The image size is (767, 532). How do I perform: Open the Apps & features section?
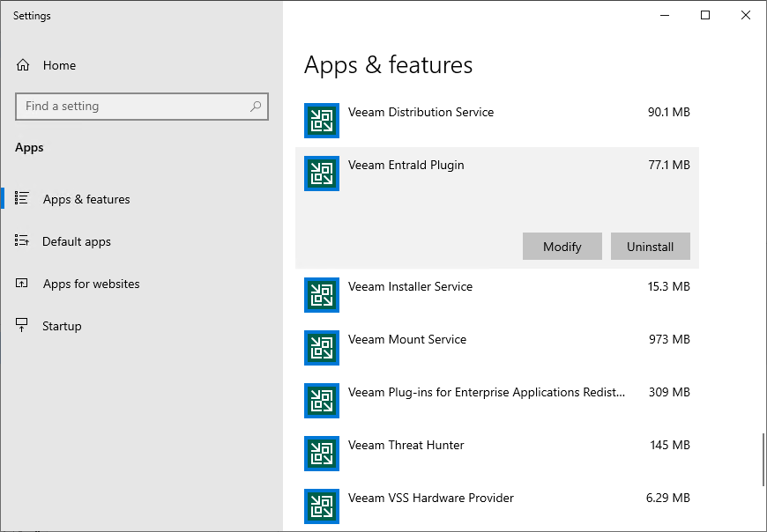click(x=86, y=199)
